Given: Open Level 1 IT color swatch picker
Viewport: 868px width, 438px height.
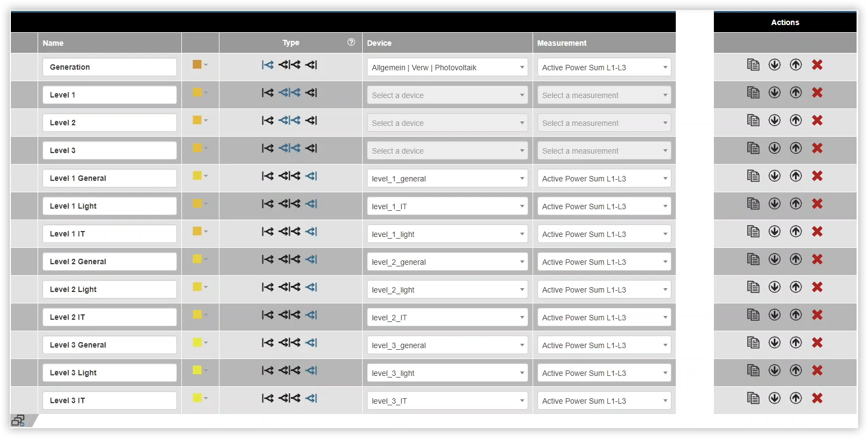Looking at the screenshot, I should (x=200, y=231).
